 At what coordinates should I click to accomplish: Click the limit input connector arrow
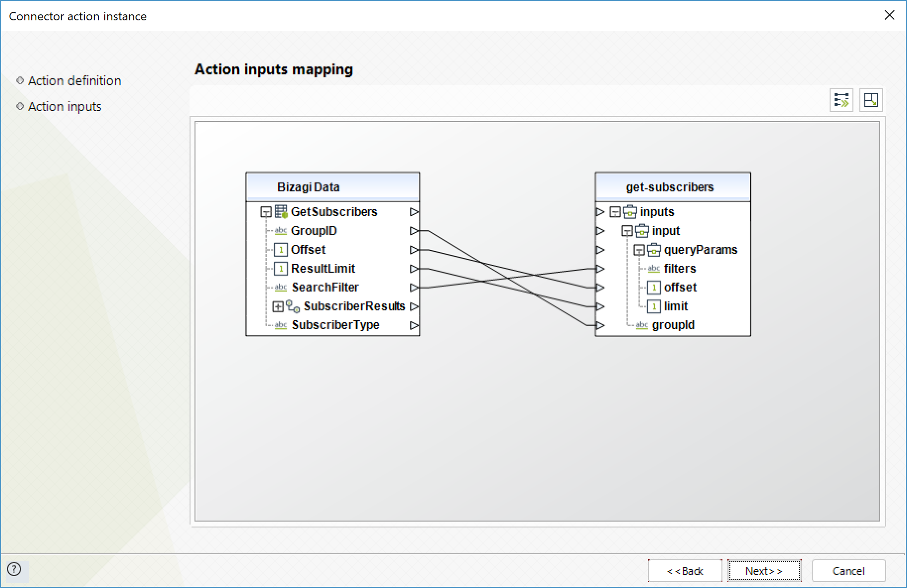(600, 306)
